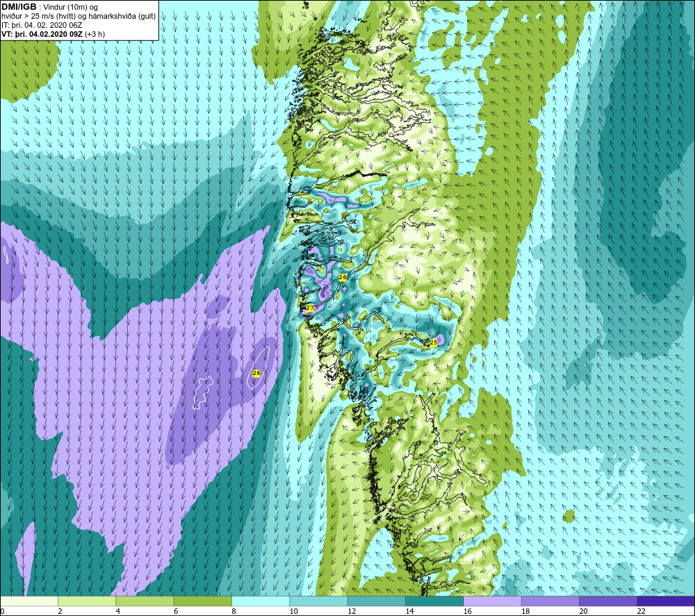The height and width of the screenshot is (616, 695).
Task: Click the yellow 26 label inside offshore white contour
Action: 256,374
